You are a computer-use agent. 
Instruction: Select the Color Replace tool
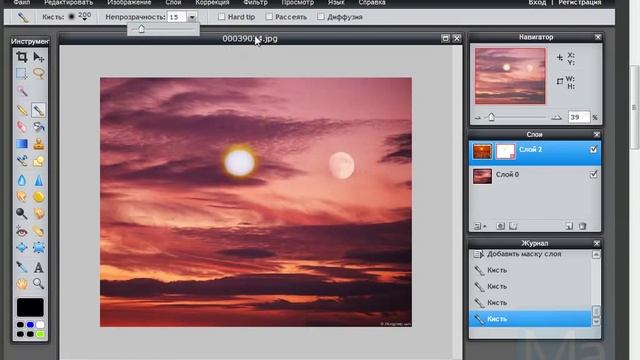coord(22,161)
